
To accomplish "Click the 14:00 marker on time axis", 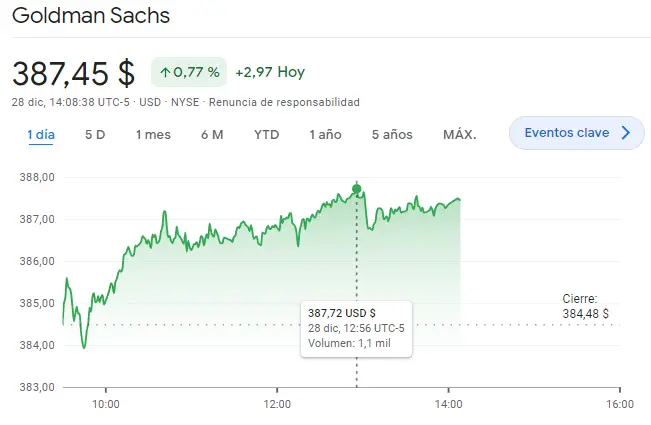I will [448, 404].
